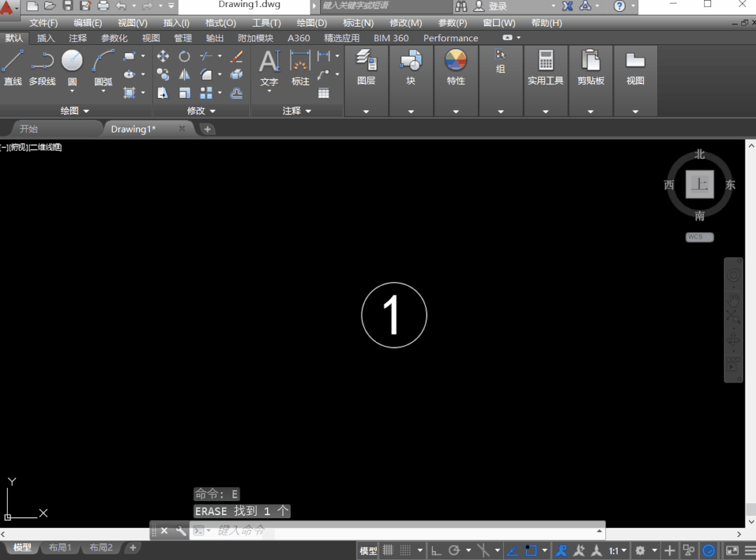This screenshot has width=756, height=560.
Task: Switch to the 注释 ribbon tab
Action: 78,38
